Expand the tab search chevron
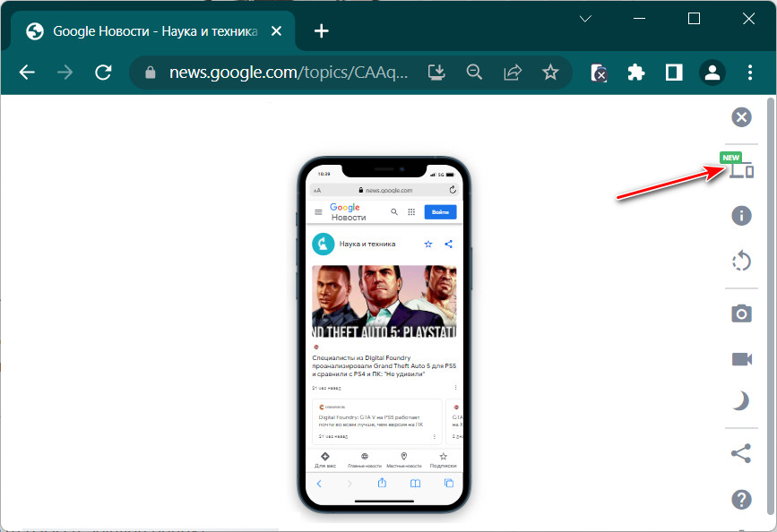This screenshot has height=532, width=777. click(x=586, y=19)
